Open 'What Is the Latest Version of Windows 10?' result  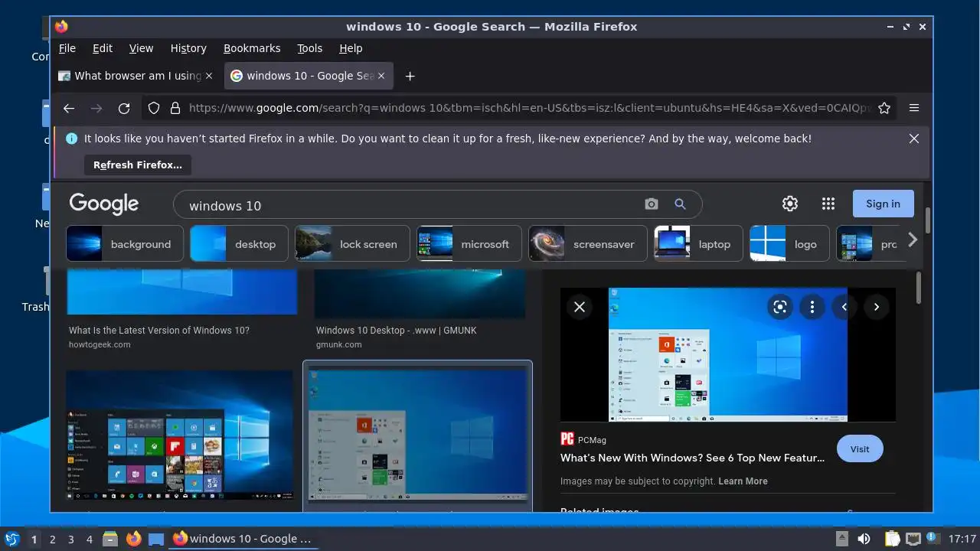click(159, 331)
